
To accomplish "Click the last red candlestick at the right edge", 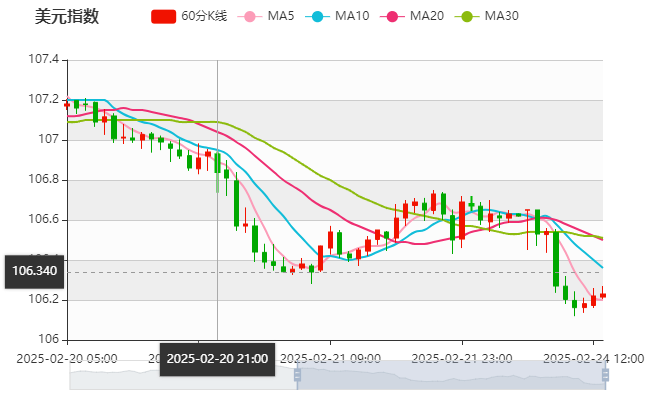I will tap(603, 295).
